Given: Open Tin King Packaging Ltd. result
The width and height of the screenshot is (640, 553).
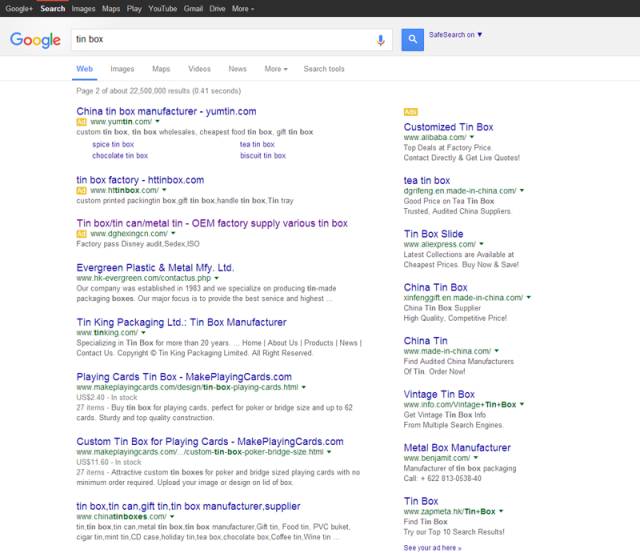Looking at the screenshot, I should tap(181, 322).
